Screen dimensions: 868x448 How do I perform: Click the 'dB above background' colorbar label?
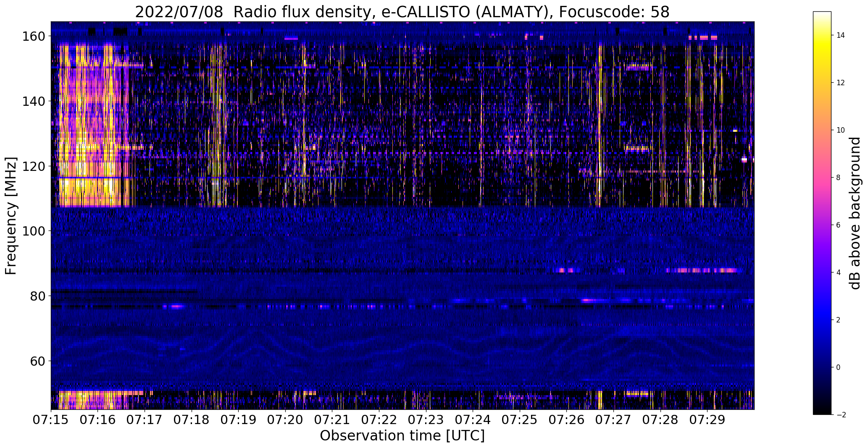(x=855, y=213)
